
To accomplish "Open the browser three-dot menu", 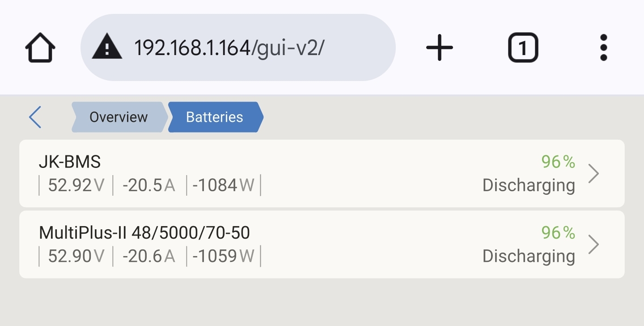I will pyautogui.click(x=603, y=47).
